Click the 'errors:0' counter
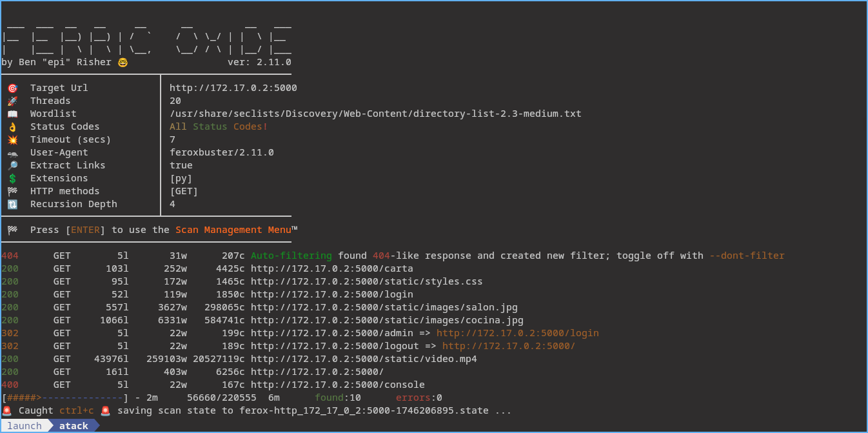The width and height of the screenshot is (868, 433). point(419,398)
